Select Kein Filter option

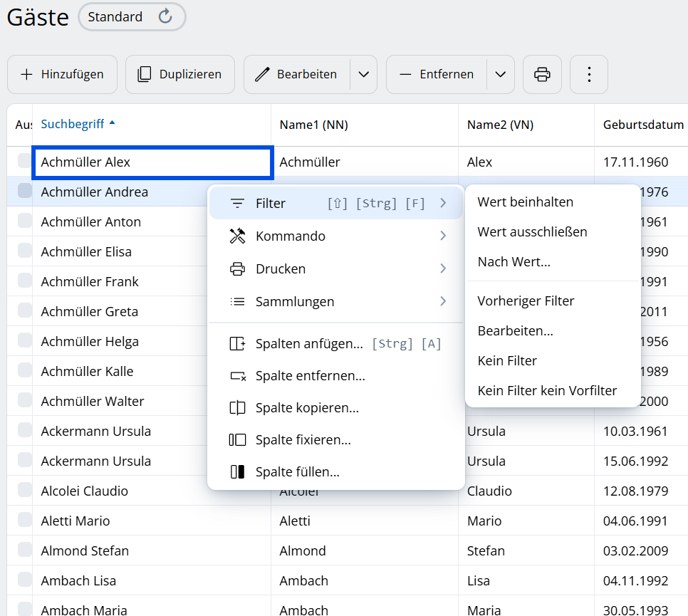(553, 360)
